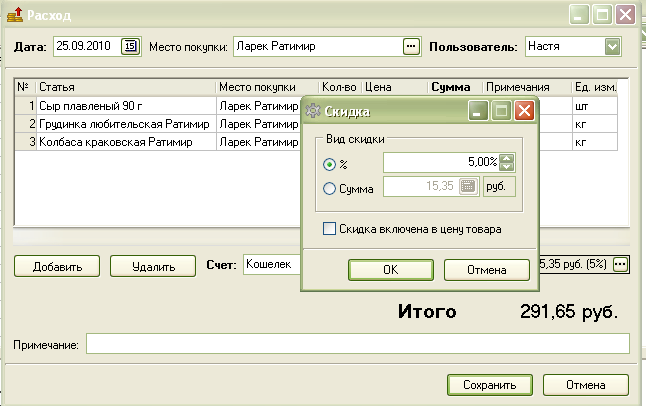Open discount ellipsis button beside 5,35 руб.
The image size is (646, 406).
click(620, 264)
